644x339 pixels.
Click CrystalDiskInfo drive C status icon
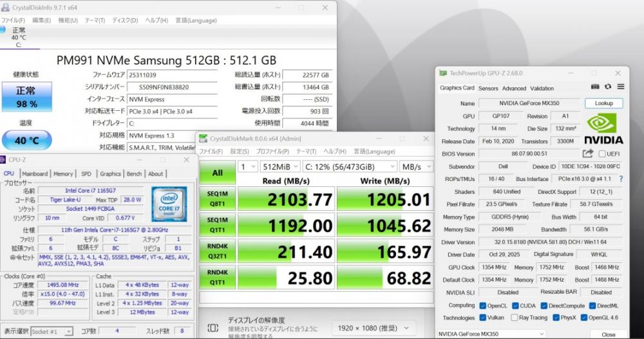click(x=3, y=30)
